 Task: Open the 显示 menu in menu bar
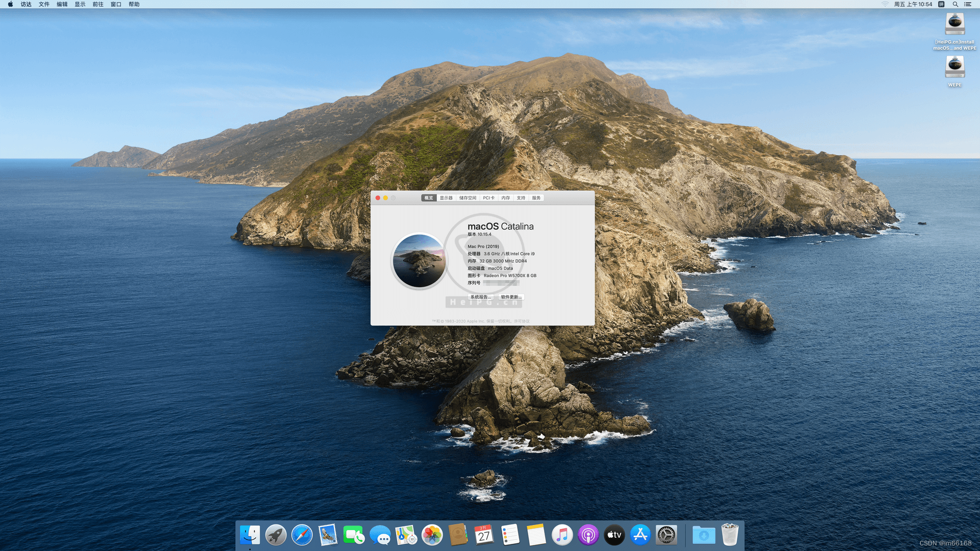pos(80,4)
